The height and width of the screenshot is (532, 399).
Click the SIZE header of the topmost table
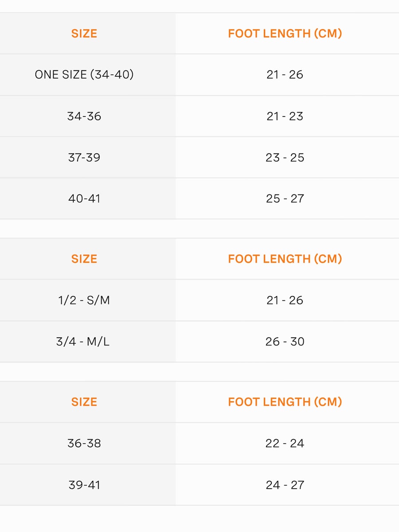click(x=84, y=34)
